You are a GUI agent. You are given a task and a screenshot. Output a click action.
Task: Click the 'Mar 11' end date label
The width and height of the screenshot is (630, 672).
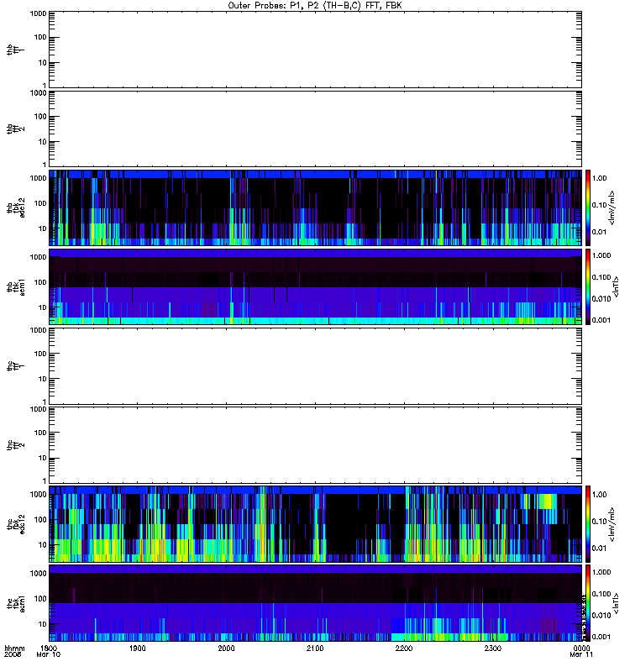click(x=581, y=654)
